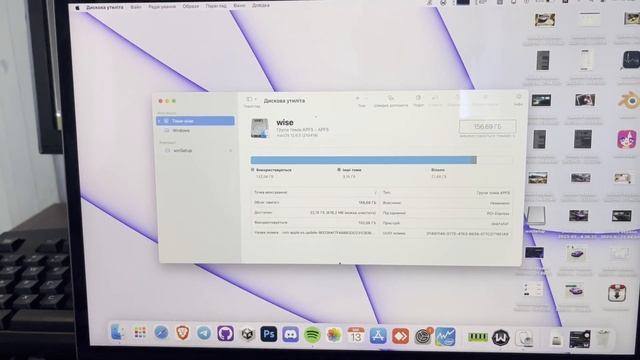
Task: Open the Файл menu
Action: click(136, 7)
